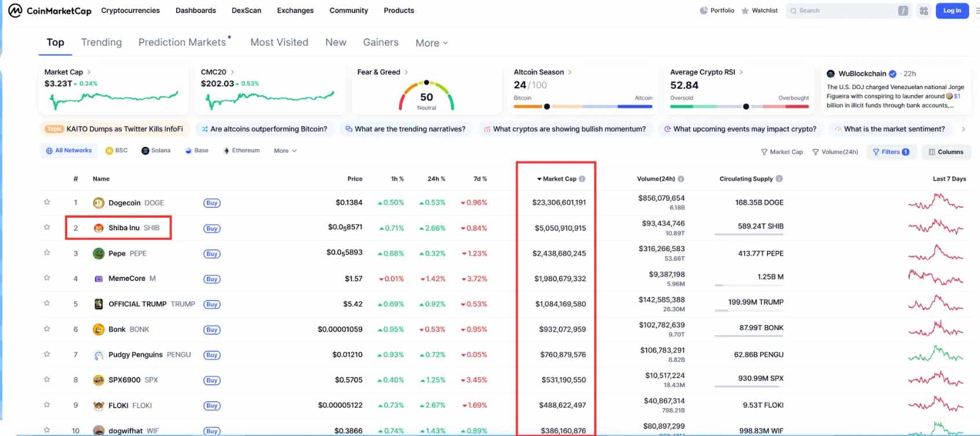Click the Log in button
Image resolution: width=980 pixels, height=436 pixels.
pos(952,10)
